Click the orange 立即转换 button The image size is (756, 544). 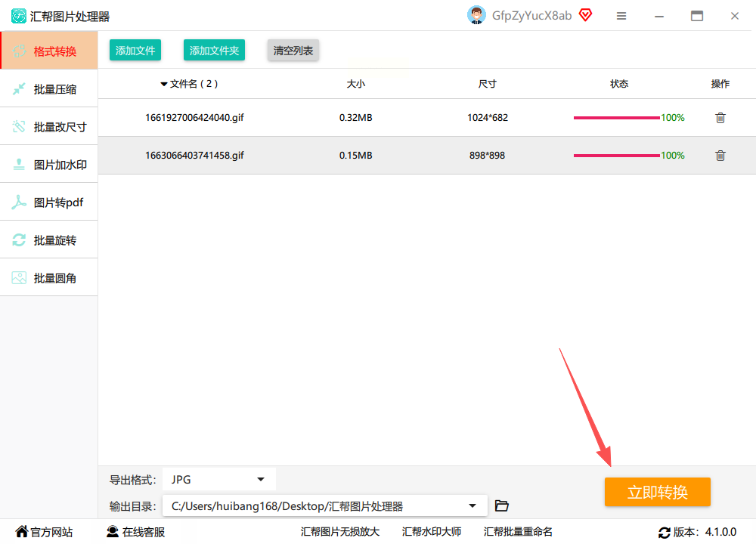click(x=658, y=492)
